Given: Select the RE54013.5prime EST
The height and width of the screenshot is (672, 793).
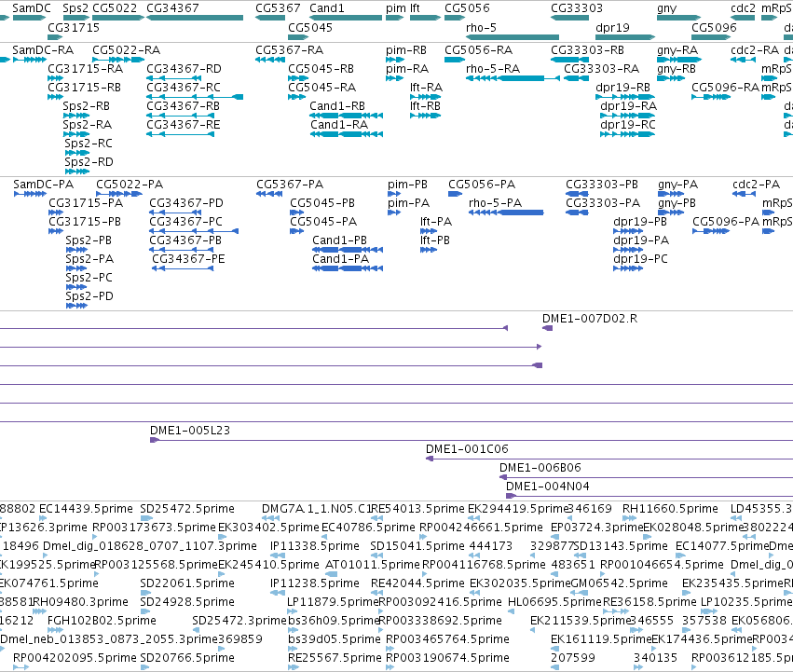Looking at the screenshot, I should click(376, 518).
